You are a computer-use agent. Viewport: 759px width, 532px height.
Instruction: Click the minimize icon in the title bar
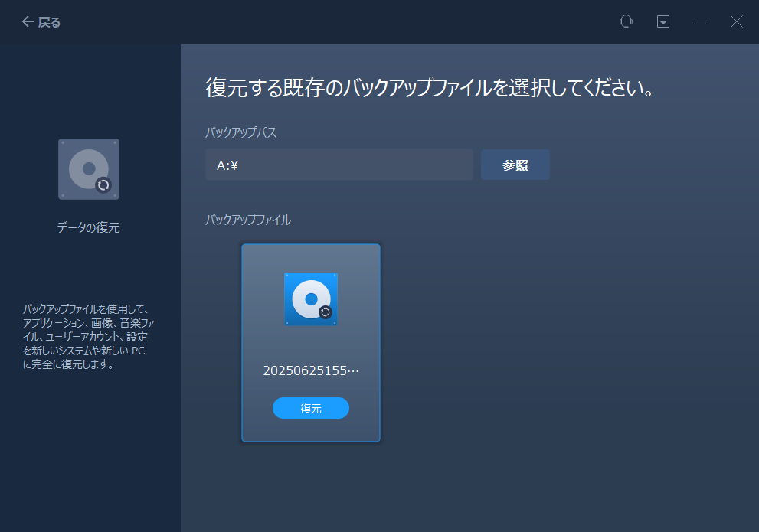[x=699, y=22]
